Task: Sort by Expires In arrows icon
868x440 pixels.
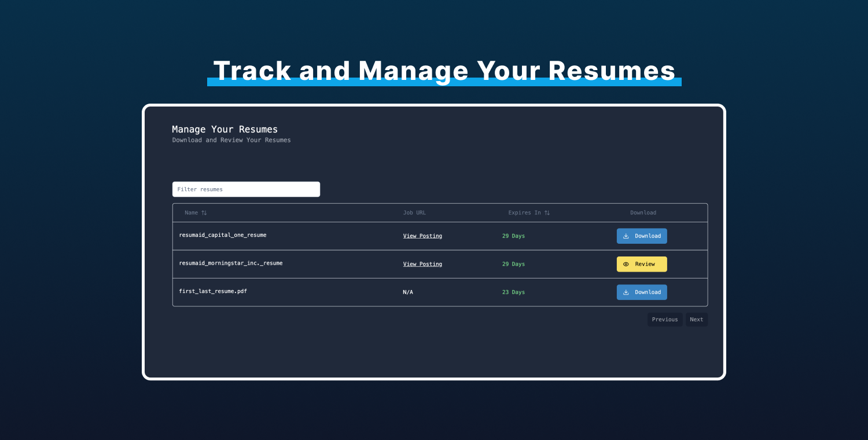Action: [547, 213]
